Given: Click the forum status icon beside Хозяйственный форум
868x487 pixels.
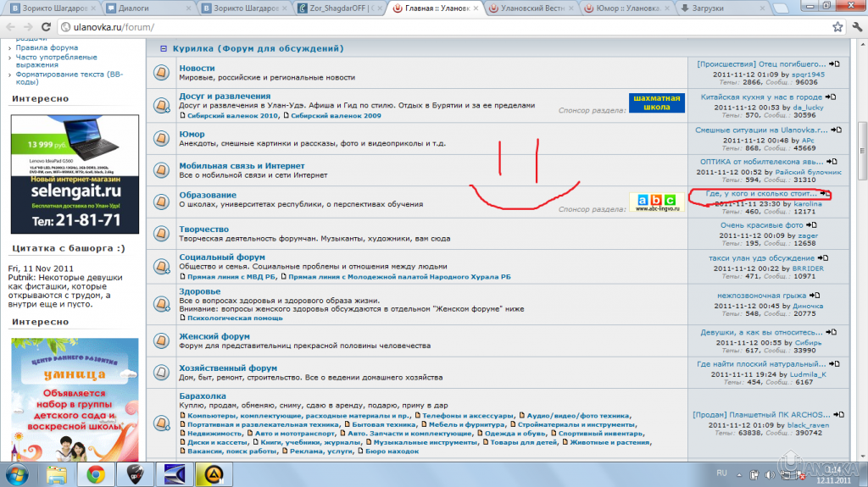Looking at the screenshot, I should 162,373.
